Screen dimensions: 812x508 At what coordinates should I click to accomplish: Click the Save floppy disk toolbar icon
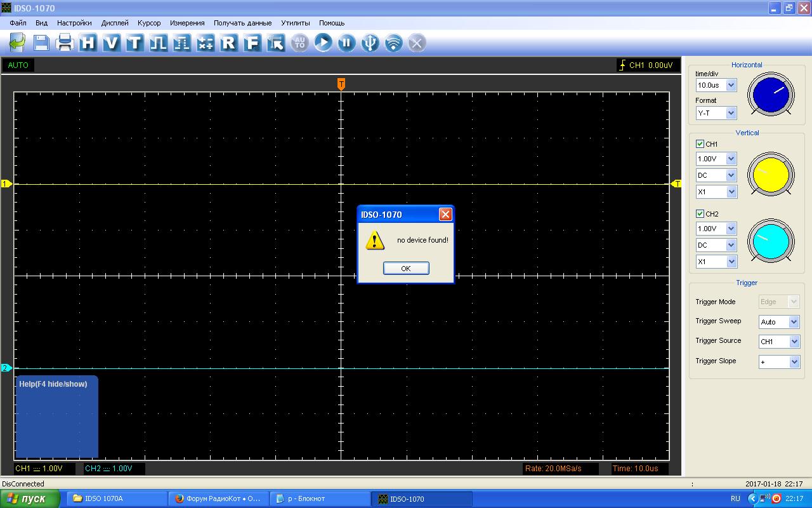pos(41,43)
